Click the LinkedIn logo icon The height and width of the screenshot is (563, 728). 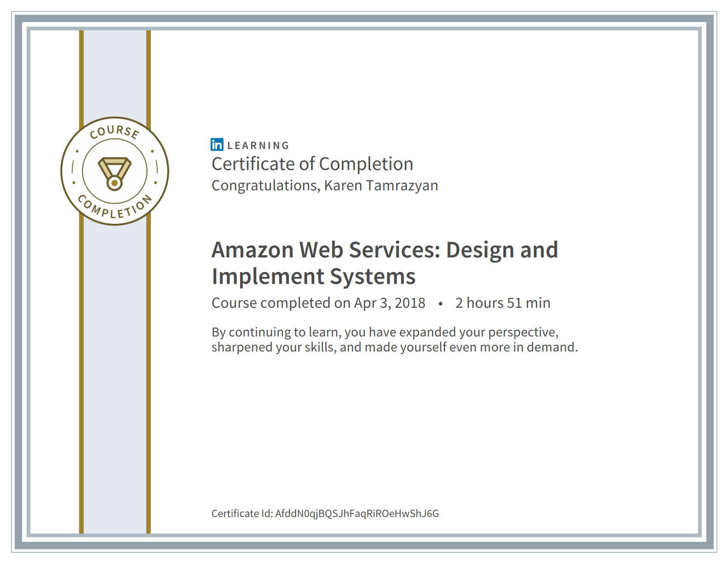pyautogui.click(x=217, y=145)
